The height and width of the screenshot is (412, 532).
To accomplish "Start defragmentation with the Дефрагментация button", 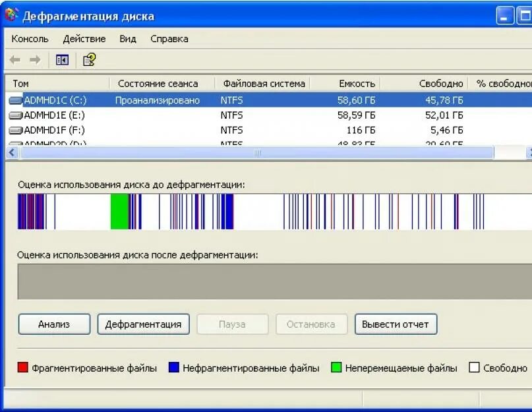I will point(143,324).
